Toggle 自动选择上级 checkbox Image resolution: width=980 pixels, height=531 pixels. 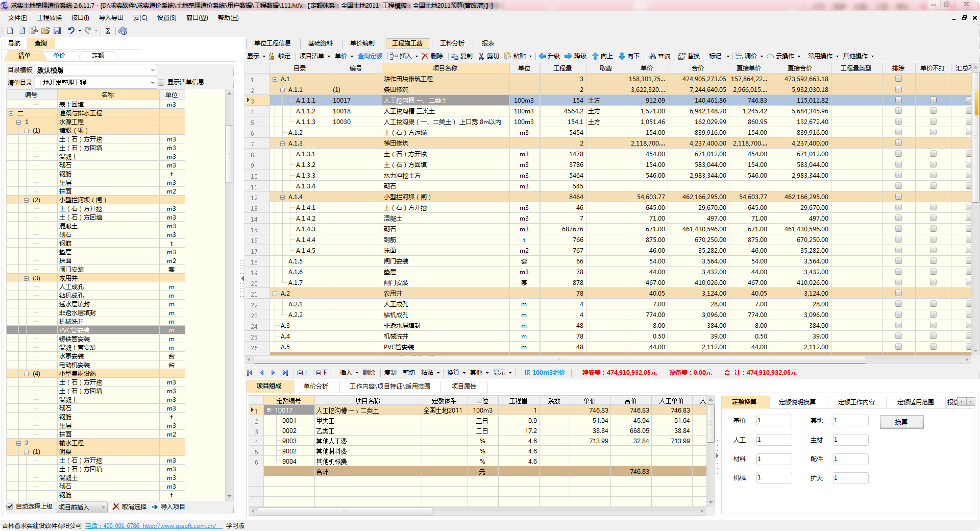point(10,506)
